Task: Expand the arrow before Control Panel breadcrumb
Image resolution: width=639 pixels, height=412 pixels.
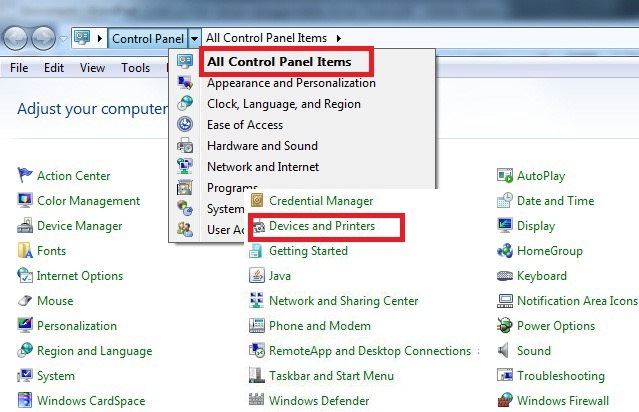Action: 100,38
